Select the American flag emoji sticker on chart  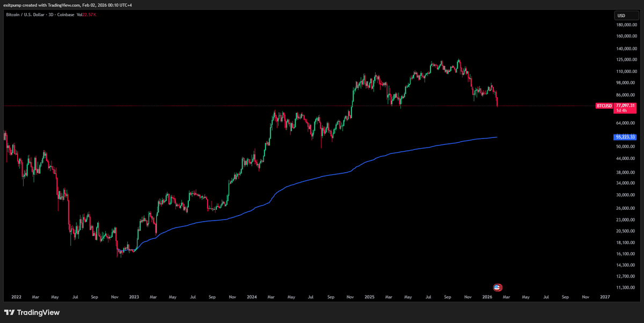(x=497, y=287)
